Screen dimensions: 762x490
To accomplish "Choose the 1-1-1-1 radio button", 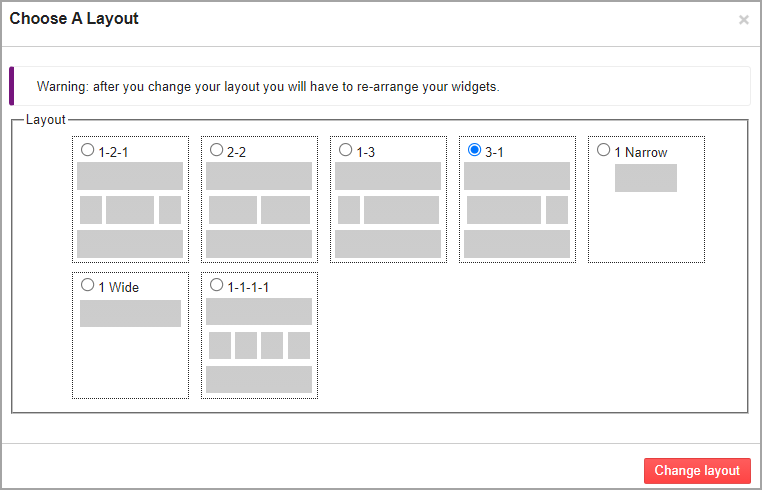I will (216, 285).
